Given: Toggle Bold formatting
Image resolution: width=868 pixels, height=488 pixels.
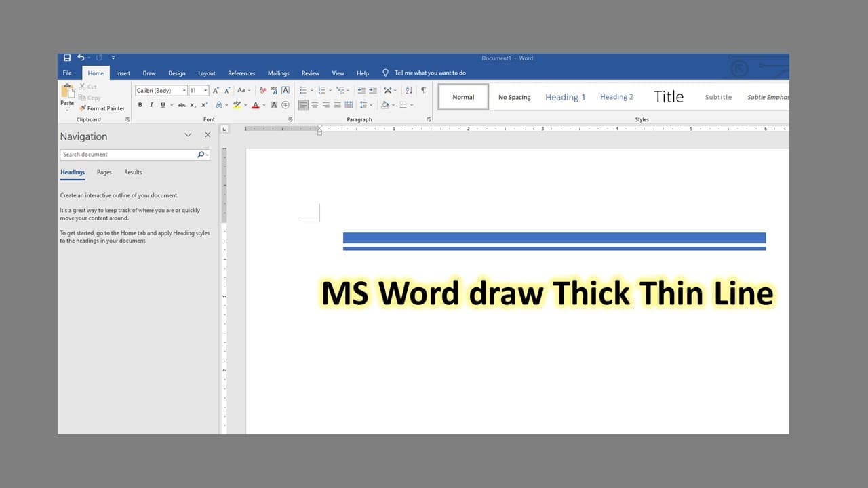Looking at the screenshot, I should pos(140,105).
